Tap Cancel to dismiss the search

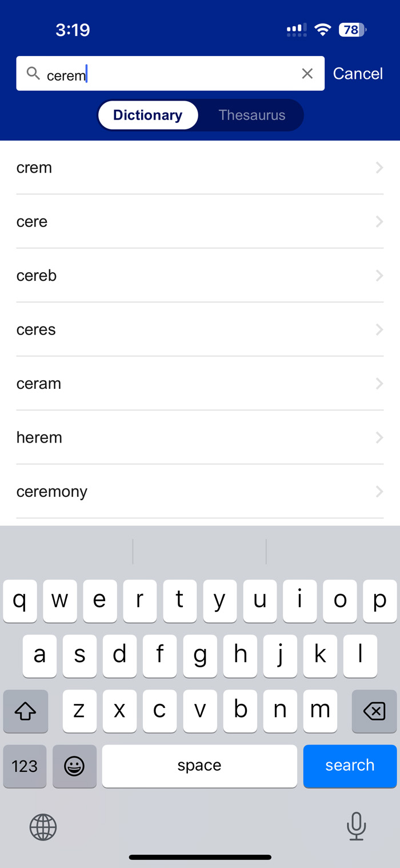pyautogui.click(x=358, y=73)
